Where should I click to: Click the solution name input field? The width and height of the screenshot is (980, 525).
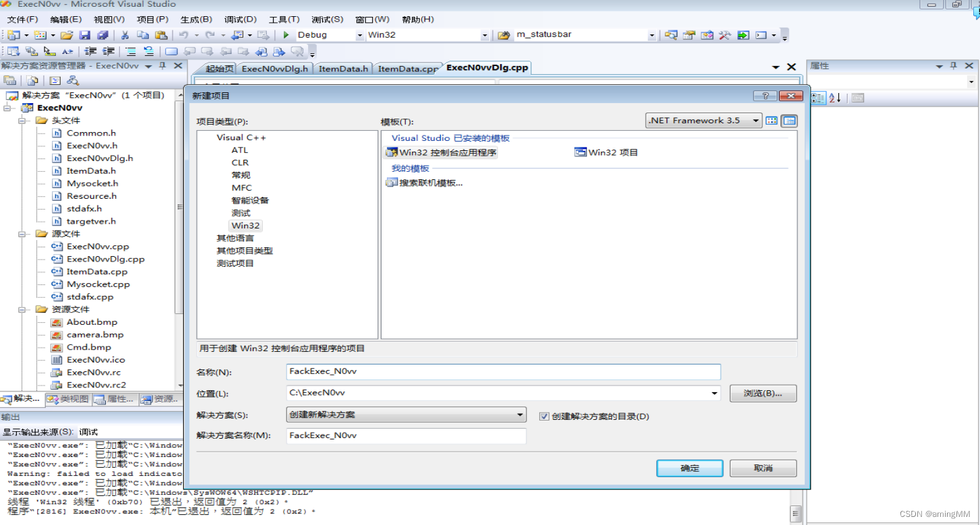[406, 435]
